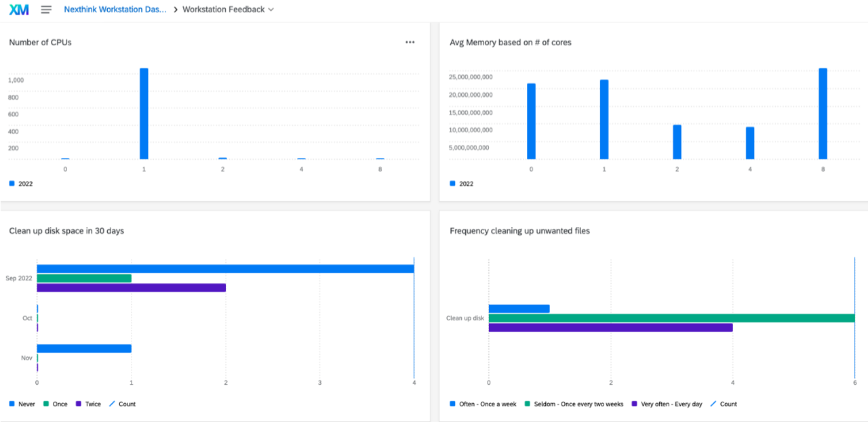Toggle the Twice legend item
The height and width of the screenshot is (422, 868).
click(x=88, y=404)
